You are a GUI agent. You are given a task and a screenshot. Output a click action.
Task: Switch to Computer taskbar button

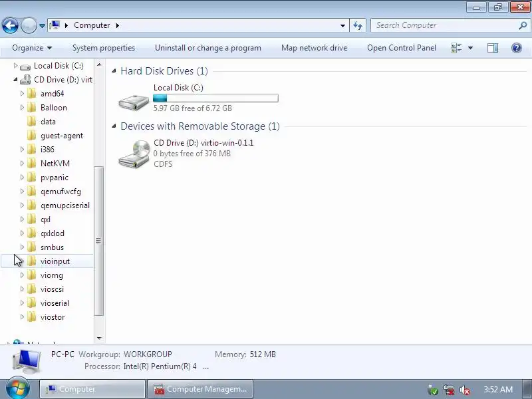[92, 389]
